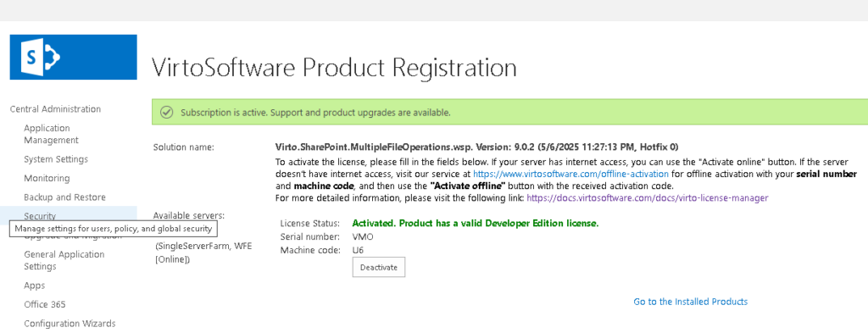
Task: Open the virto-license-manager docs link
Action: tap(647, 197)
